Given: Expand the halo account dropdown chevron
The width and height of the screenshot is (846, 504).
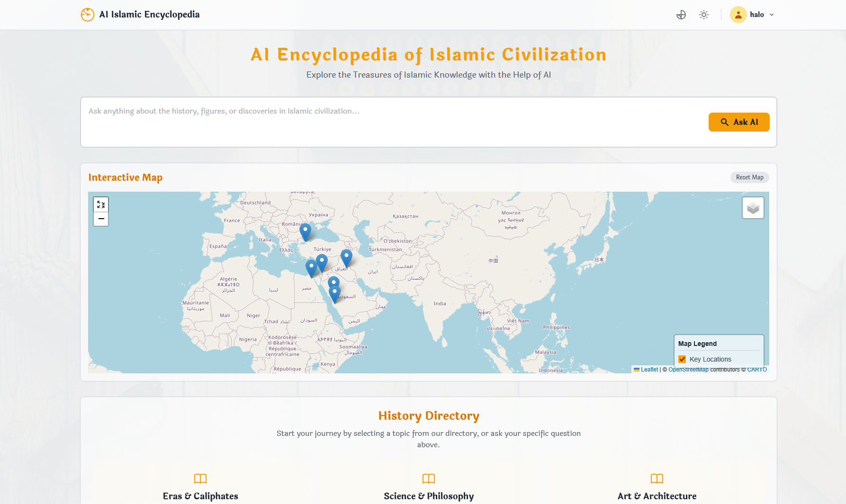Looking at the screenshot, I should [x=772, y=15].
